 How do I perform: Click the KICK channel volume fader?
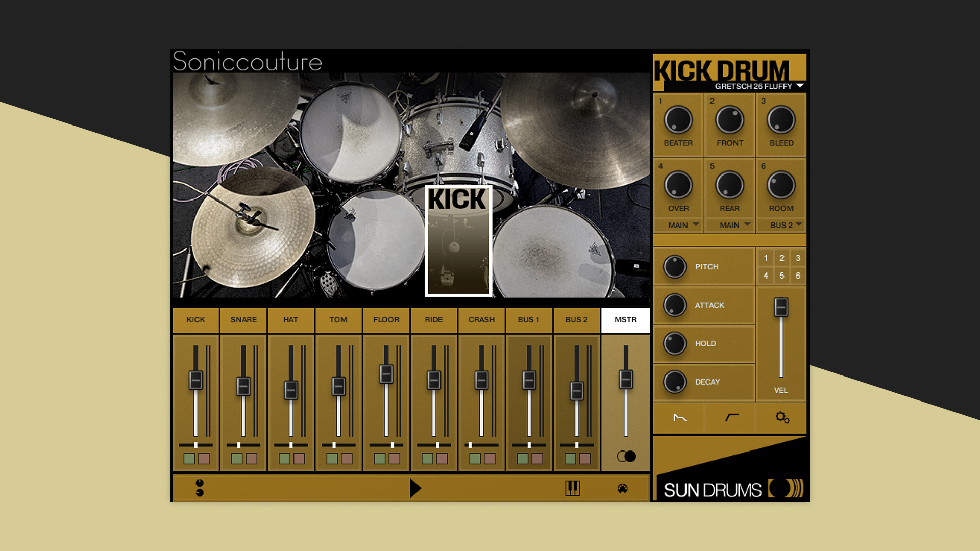click(x=196, y=380)
